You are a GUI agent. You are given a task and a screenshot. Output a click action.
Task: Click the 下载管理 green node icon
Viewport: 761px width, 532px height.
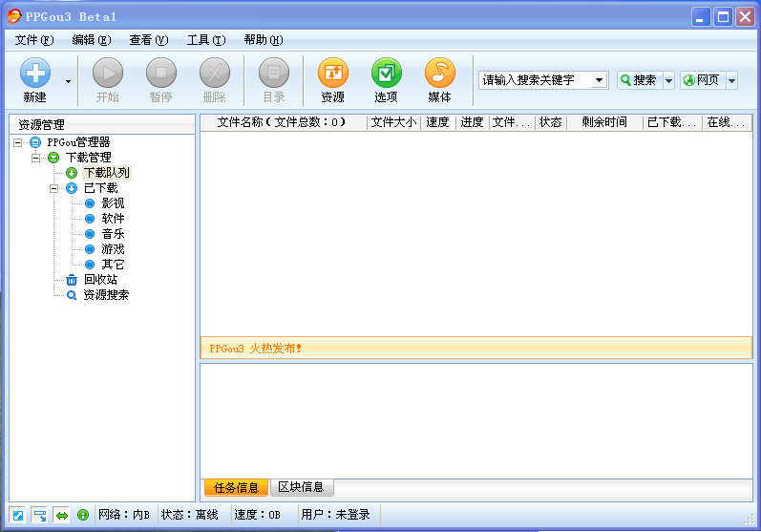(x=53, y=158)
